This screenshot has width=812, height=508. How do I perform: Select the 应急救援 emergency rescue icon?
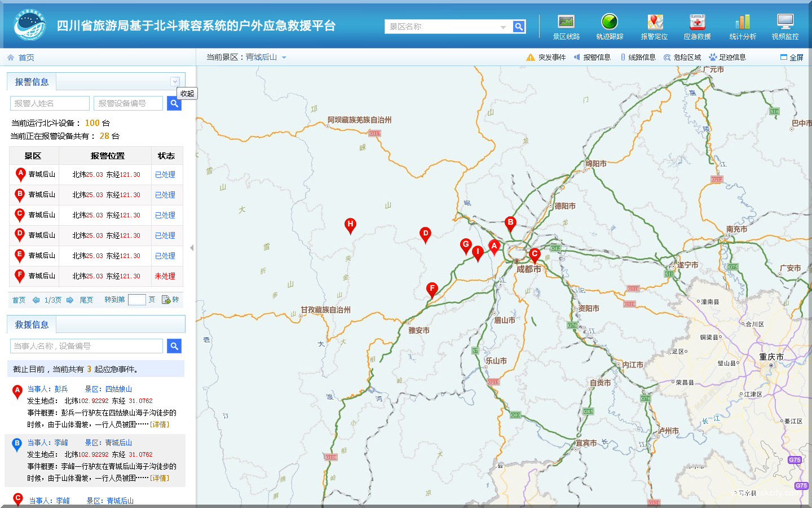tap(697, 23)
